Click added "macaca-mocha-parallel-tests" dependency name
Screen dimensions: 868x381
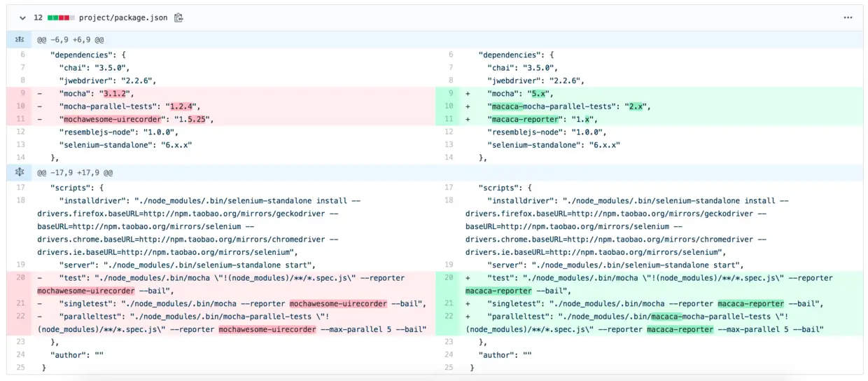tap(552, 106)
